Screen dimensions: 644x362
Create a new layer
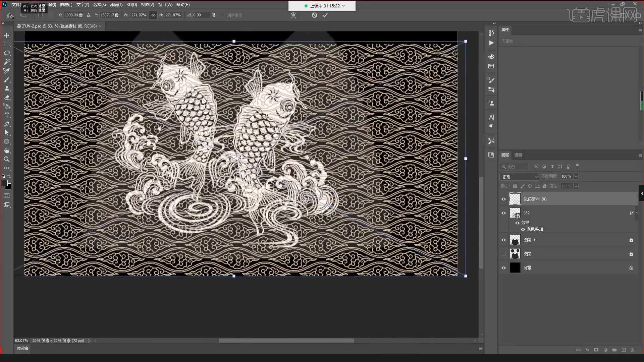click(x=624, y=350)
